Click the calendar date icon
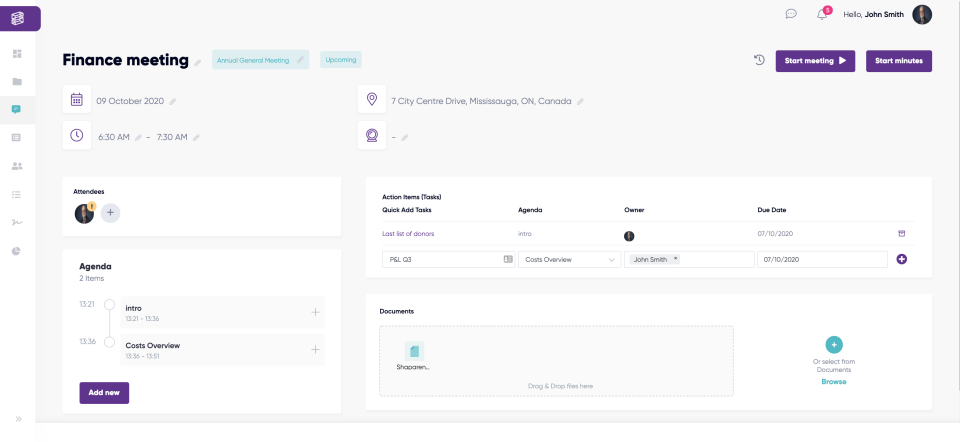Viewport: 960px width, 442px height. [77, 100]
